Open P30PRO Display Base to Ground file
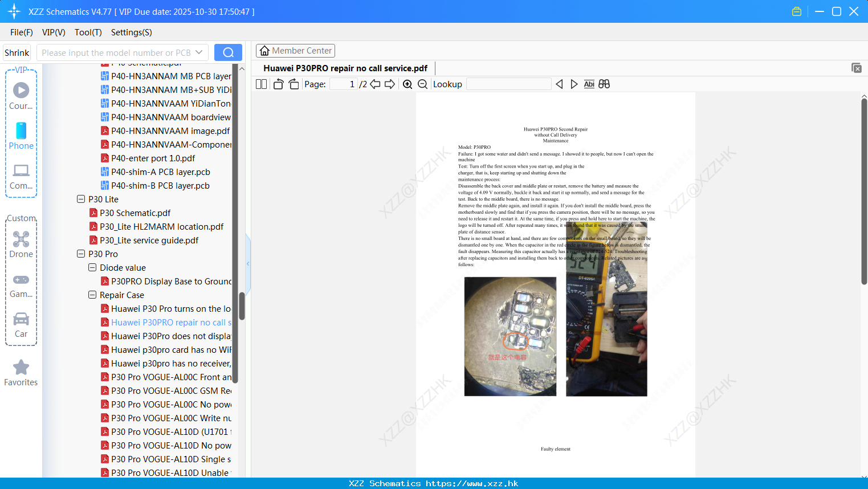Image resolution: width=868 pixels, height=489 pixels. [x=166, y=281]
